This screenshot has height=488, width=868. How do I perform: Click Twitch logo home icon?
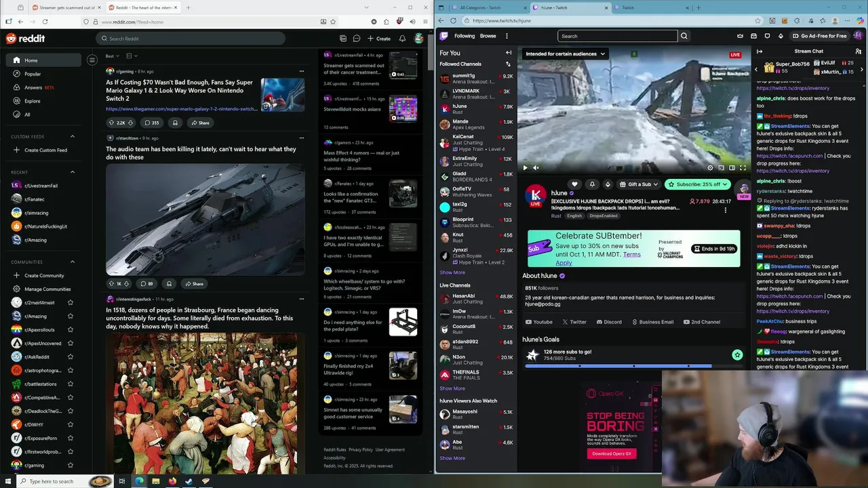tap(443, 36)
